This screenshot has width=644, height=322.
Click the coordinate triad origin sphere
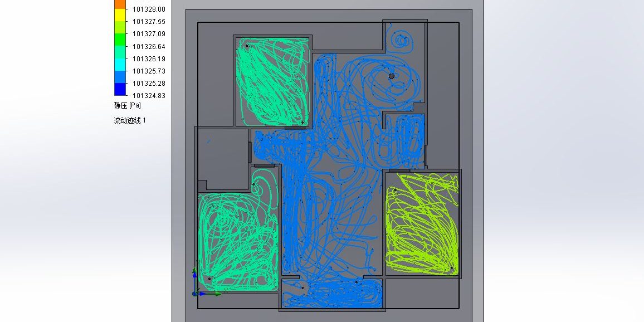point(194,293)
